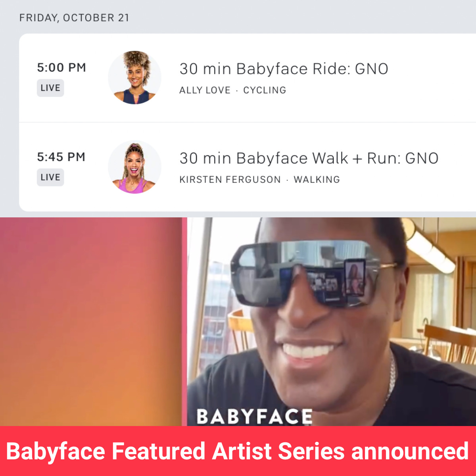This screenshot has width=476, height=476.
Task: Click the phone reflection in the sunglasses
Action: (x=355, y=277)
